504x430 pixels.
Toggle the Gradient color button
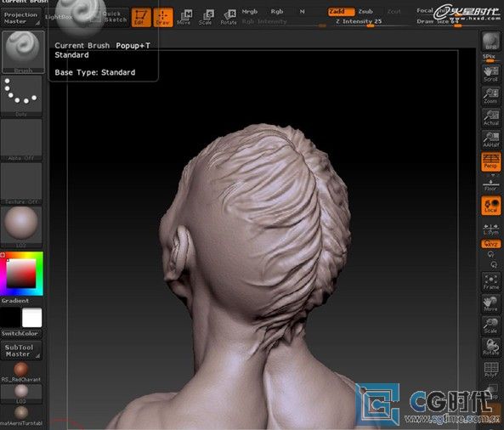pyautogui.click(x=15, y=301)
